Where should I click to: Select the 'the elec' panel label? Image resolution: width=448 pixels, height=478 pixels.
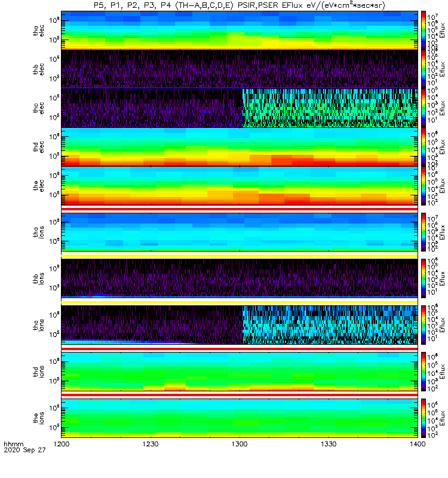pos(38,186)
